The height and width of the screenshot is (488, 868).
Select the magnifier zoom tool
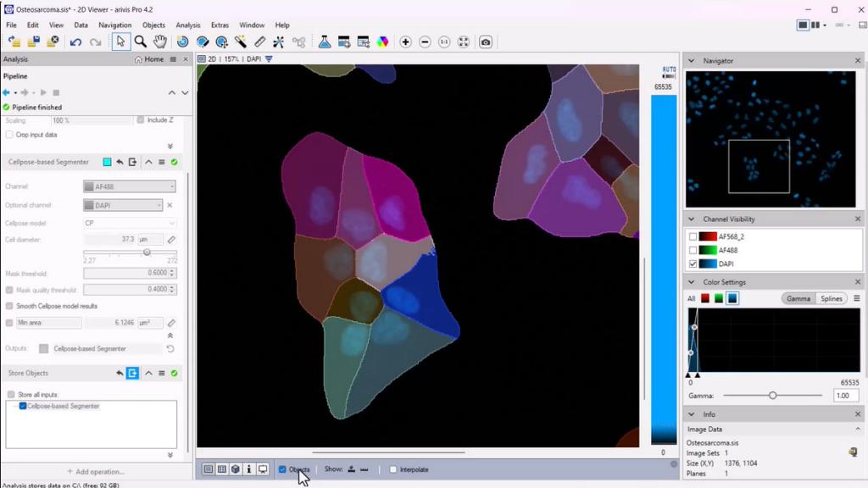139,41
